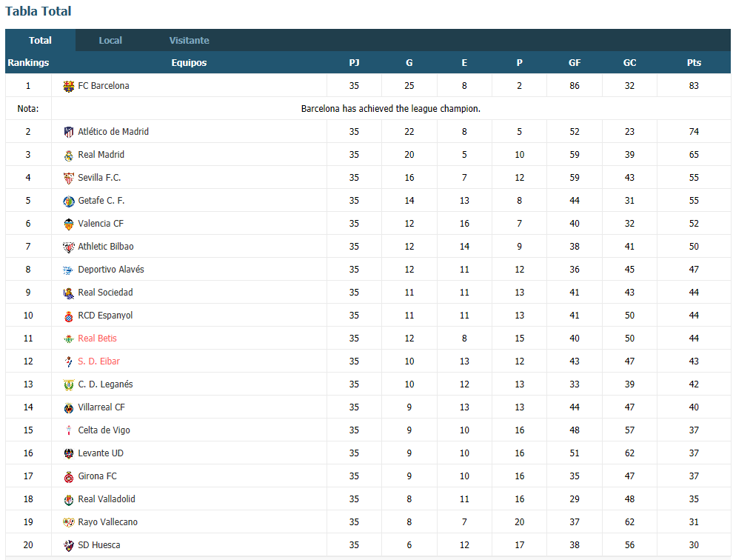733x560 pixels.
Task: Open the C. D. Leganés team link
Action: [x=105, y=384]
